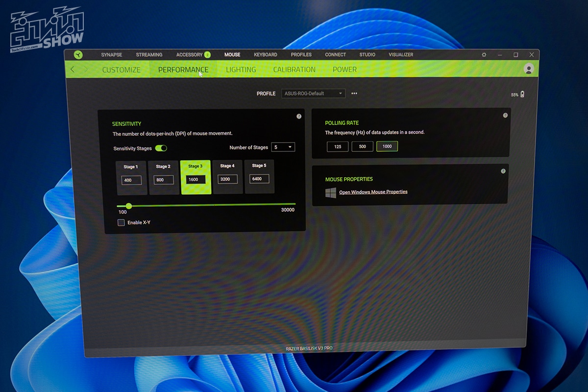Click battery level indicator icon
This screenshot has width=588, height=392.
pos(522,94)
